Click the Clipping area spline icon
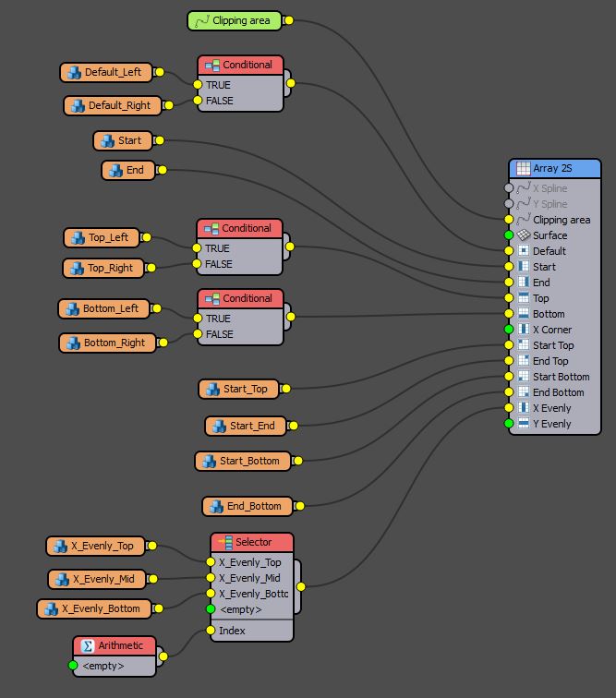Viewport: 616px width, 698px height. (x=201, y=20)
